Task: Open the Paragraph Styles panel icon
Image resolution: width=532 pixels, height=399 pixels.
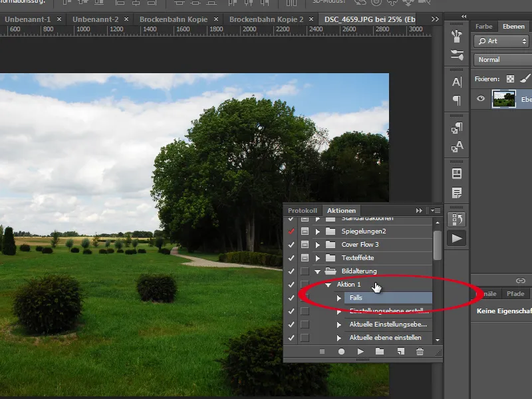Action: pos(457,128)
